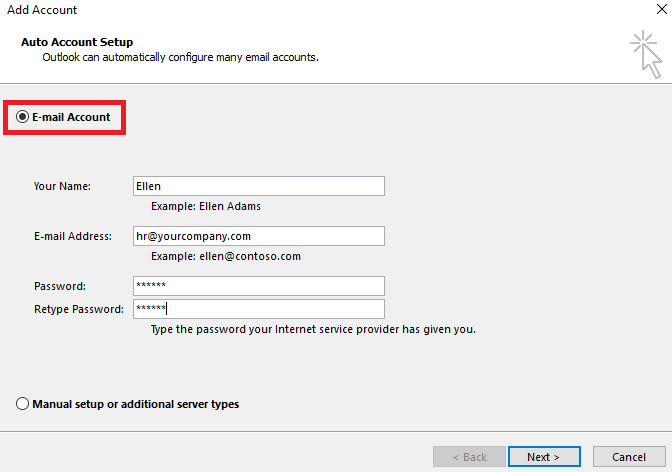Click the "Example: Ellen Adams" hint text
Image resolution: width=672 pixels, height=472 pixels.
[x=206, y=206]
